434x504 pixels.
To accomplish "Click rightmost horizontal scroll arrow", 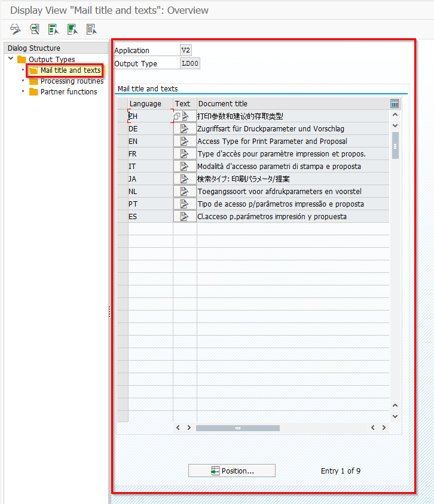I will (384, 428).
